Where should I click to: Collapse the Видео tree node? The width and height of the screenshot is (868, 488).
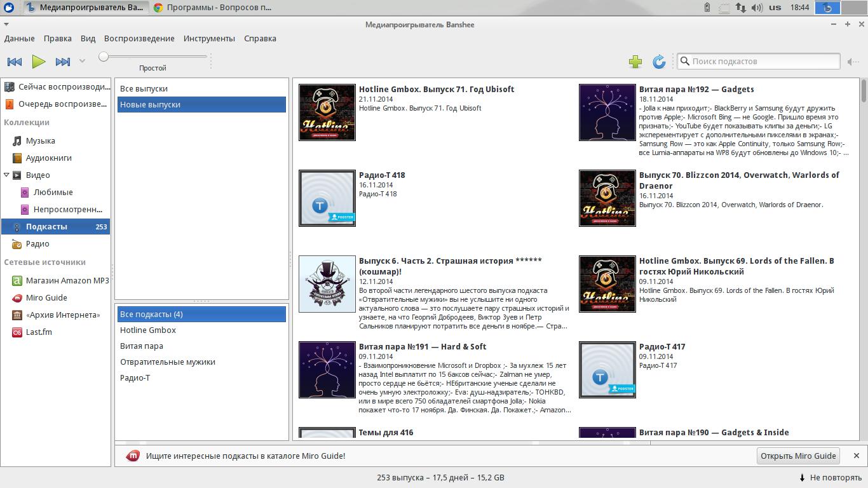coord(6,175)
